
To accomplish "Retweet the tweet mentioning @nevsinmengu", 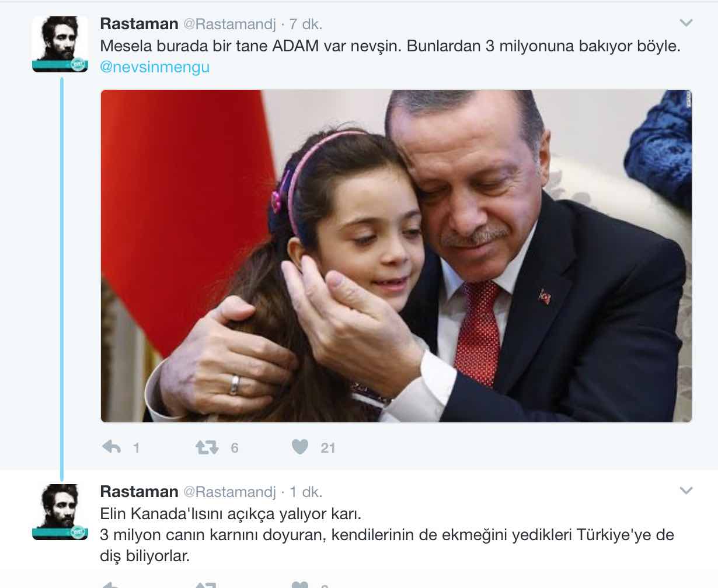I will click(x=207, y=447).
